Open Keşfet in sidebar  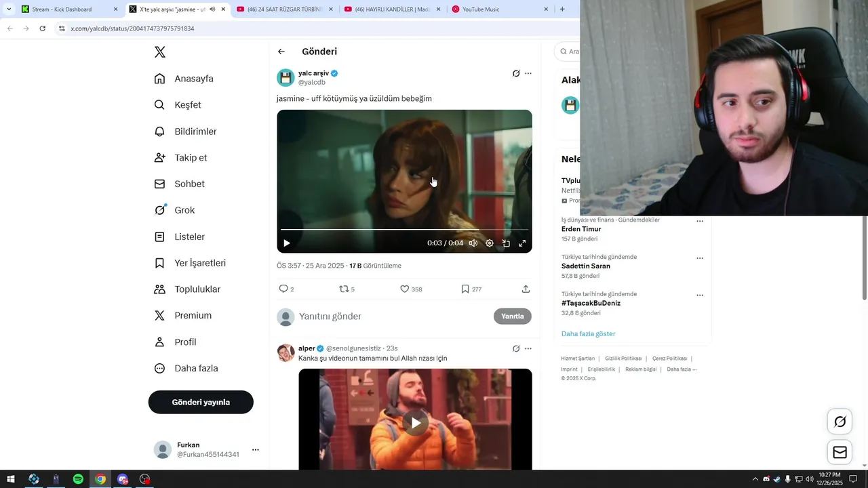[x=178, y=105]
